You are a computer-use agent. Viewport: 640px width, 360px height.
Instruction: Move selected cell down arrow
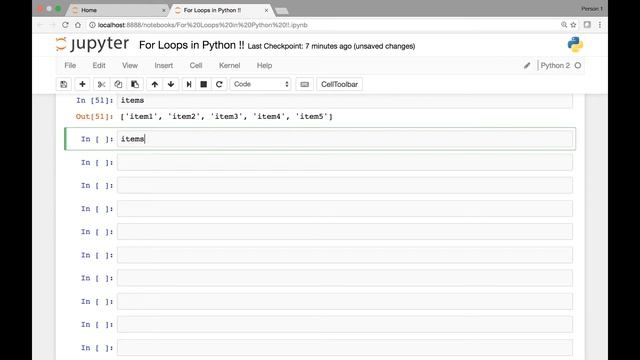pyautogui.click(x=171, y=84)
